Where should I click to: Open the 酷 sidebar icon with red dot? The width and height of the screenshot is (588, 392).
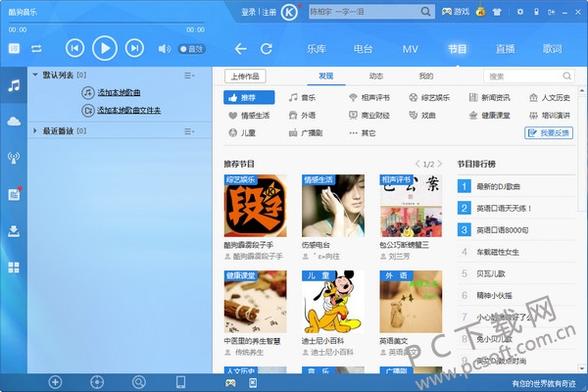[14, 194]
